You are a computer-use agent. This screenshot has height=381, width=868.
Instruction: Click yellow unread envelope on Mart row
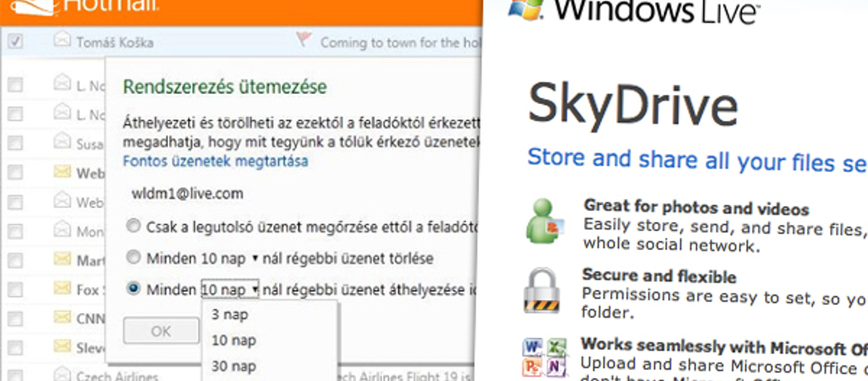63,257
